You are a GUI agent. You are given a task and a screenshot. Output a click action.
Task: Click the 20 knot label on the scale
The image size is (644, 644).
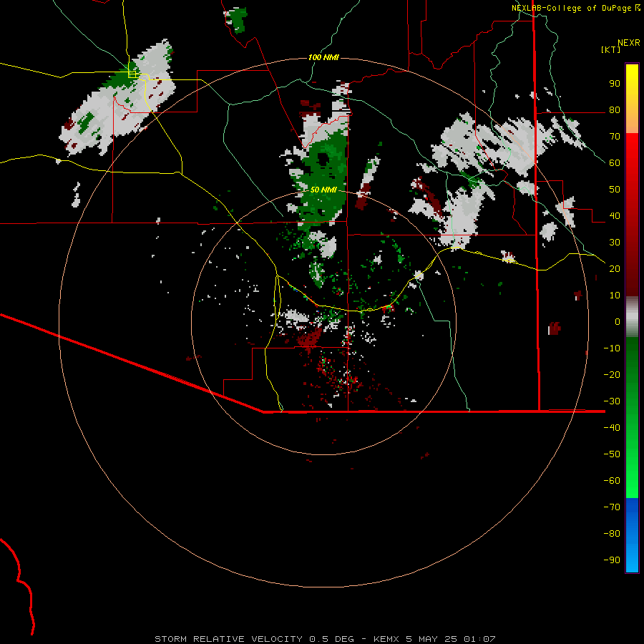tap(615, 268)
